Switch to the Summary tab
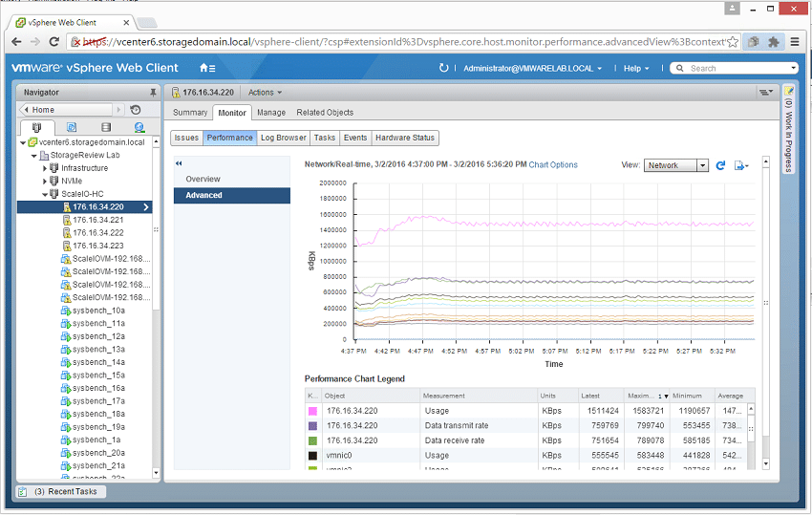Viewport: 812px width, 515px height. click(189, 113)
